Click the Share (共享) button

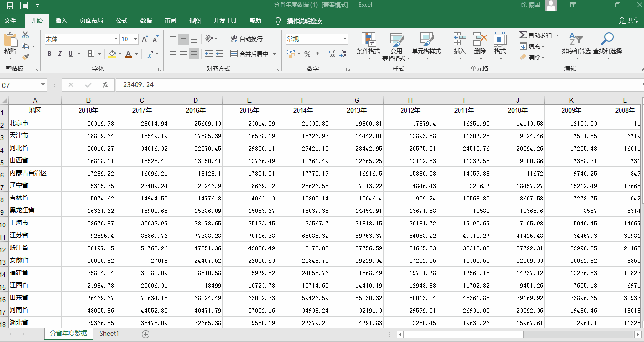[629, 21]
